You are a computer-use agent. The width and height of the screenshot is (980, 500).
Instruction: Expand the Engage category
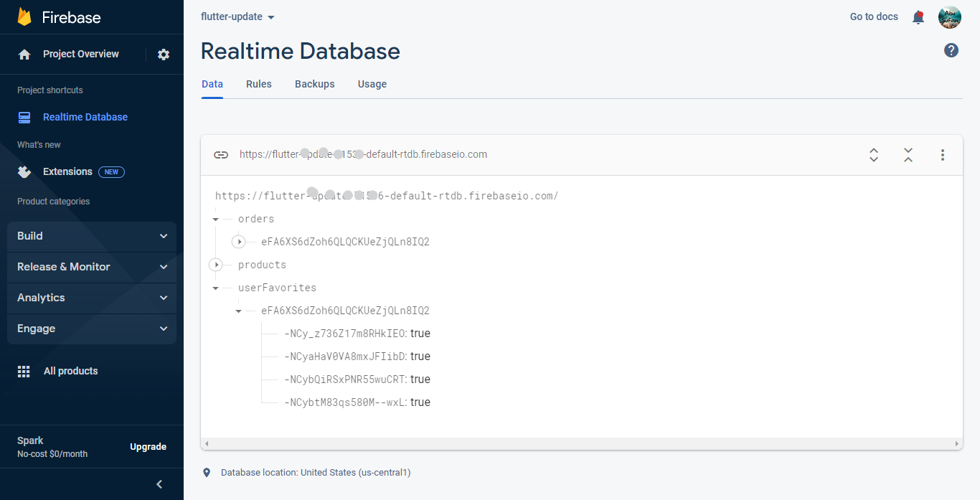92,329
